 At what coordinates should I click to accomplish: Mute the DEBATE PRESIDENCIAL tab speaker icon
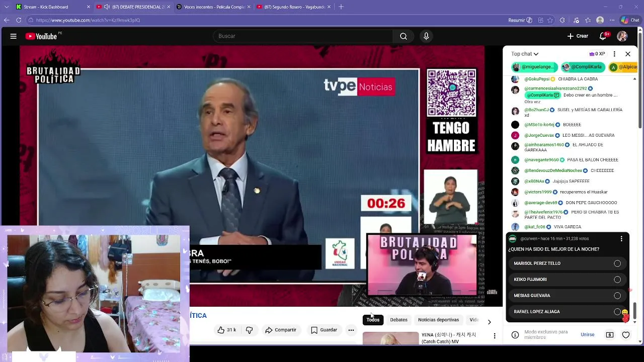pyautogui.click(x=107, y=7)
